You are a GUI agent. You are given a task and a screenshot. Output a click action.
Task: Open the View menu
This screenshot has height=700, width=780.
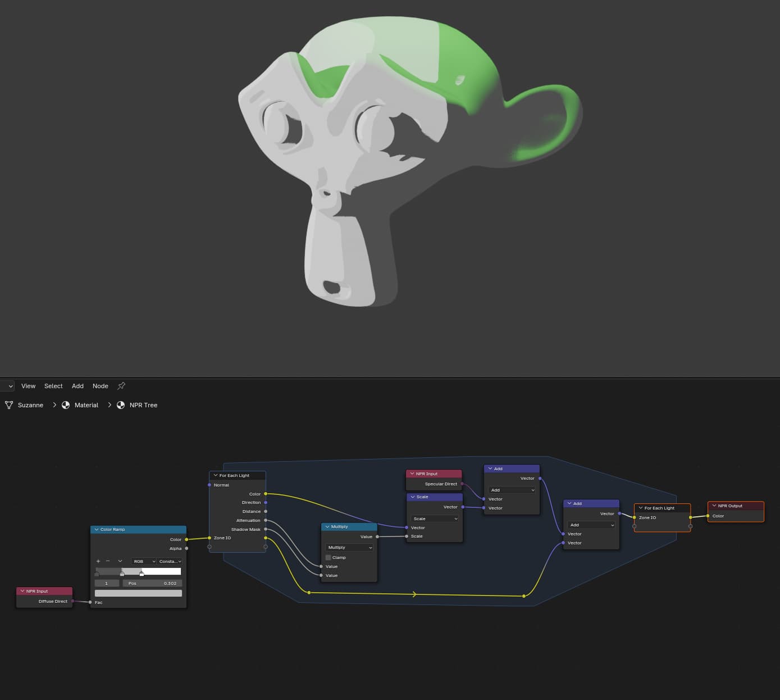pos(28,386)
